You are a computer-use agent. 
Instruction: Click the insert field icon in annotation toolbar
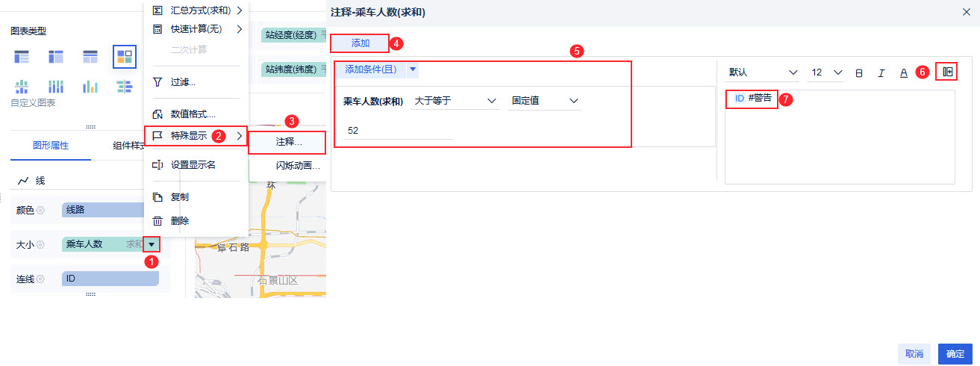(x=948, y=72)
